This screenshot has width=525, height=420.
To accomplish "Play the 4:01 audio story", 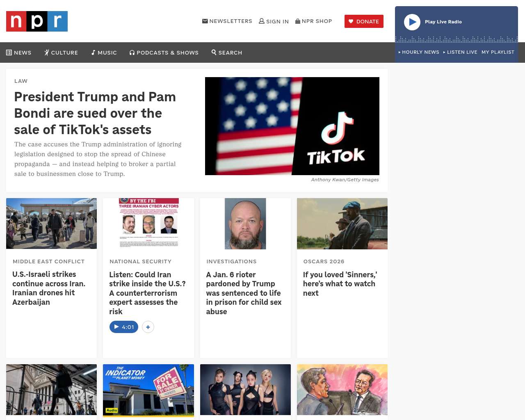I will pos(124,327).
